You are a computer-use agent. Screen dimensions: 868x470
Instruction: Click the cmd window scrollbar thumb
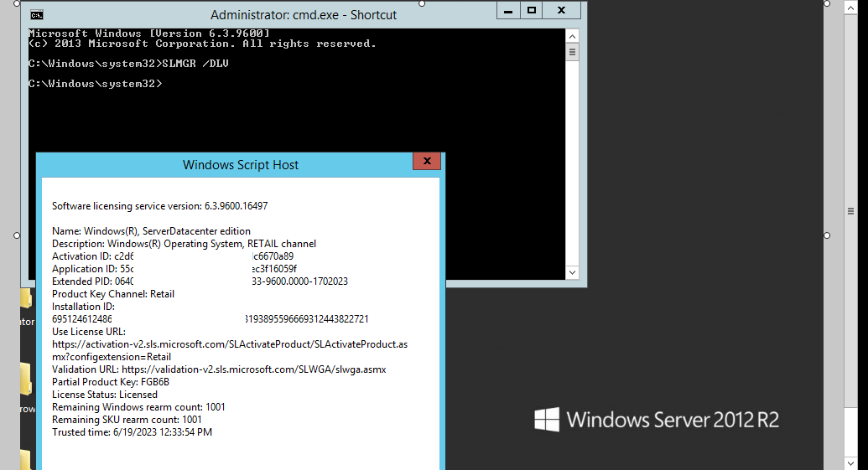[x=573, y=53]
